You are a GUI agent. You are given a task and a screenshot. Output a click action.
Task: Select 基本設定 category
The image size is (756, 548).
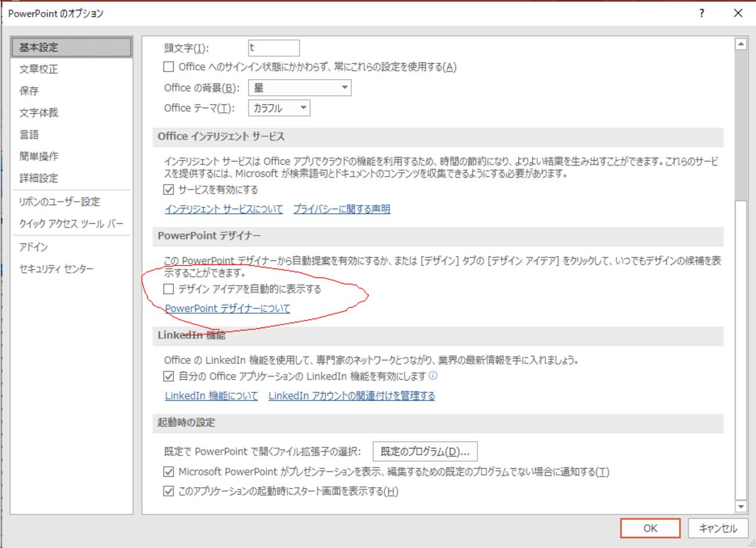(x=72, y=47)
